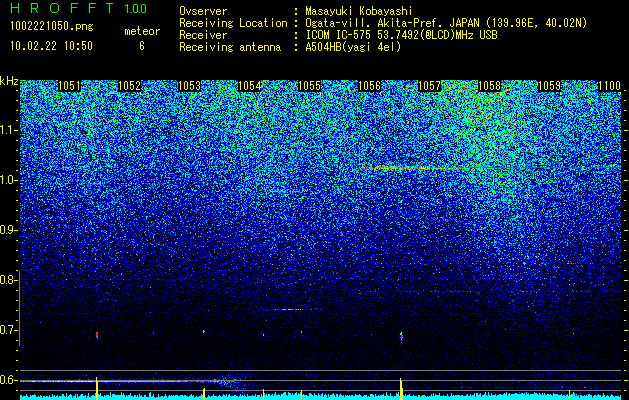Select the file name 1002221050.png
The width and height of the screenshot is (629, 400).
coord(52,27)
